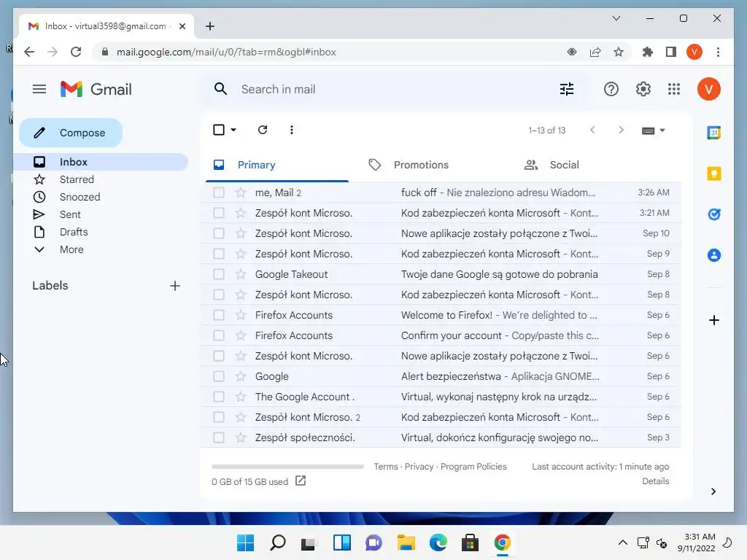Open Google Calendar side panel icon
This screenshot has height=560, width=747.
[x=713, y=133]
